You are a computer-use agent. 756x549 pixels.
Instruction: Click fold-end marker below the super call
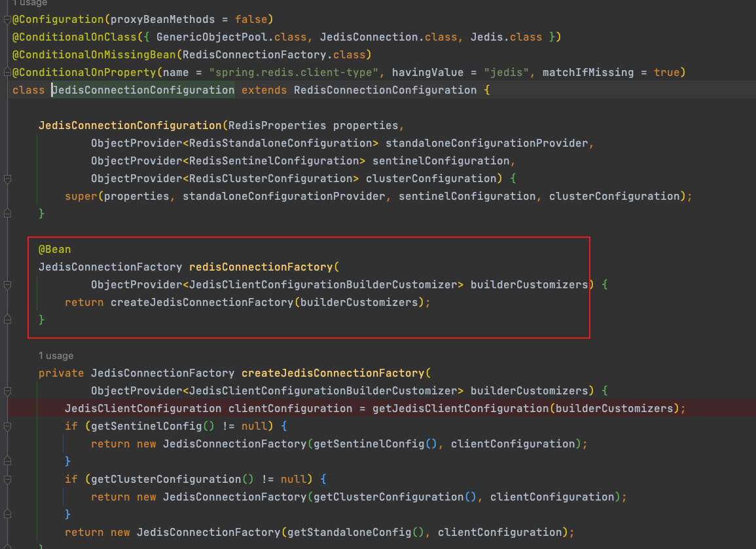tap(7, 213)
